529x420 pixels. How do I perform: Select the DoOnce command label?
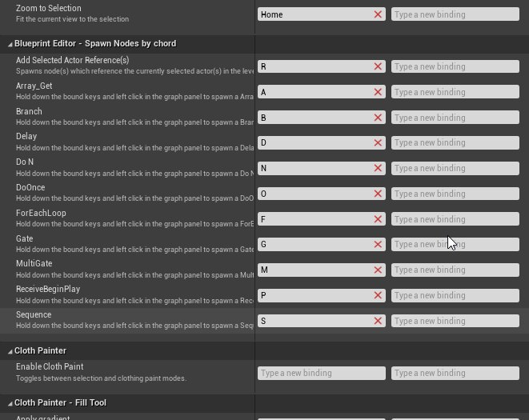pyautogui.click(x=30, y=187)
